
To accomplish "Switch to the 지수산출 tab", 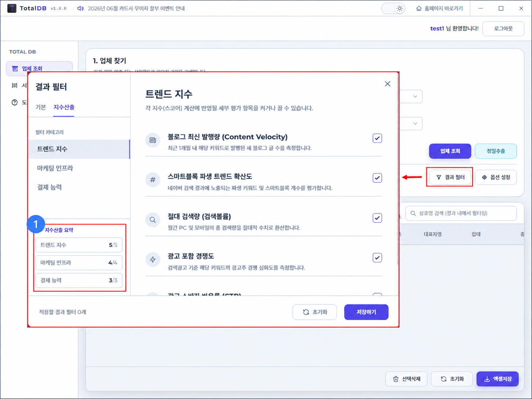I will (x=64, y=107).
